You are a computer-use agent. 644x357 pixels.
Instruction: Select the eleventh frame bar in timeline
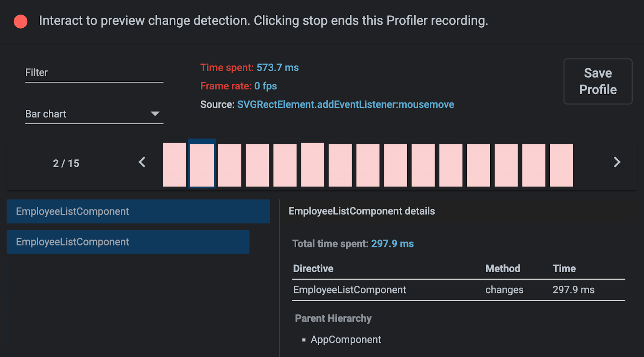point(450,165)
